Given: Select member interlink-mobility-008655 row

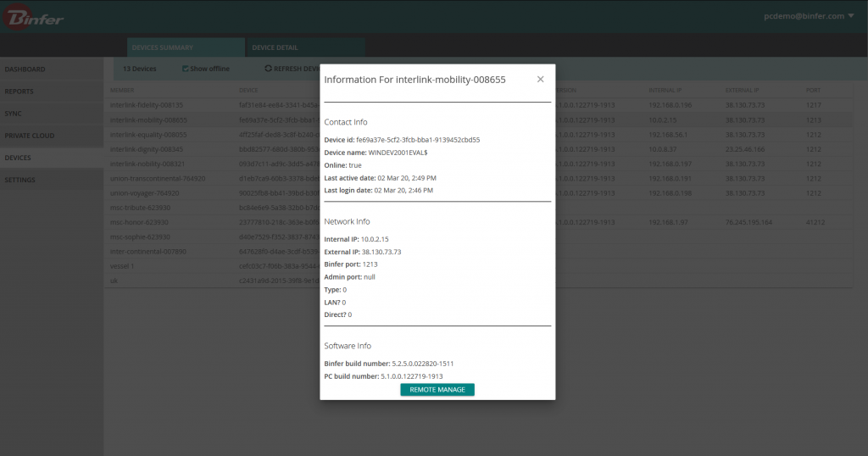Looking at the screenshot, I should 478,120.
